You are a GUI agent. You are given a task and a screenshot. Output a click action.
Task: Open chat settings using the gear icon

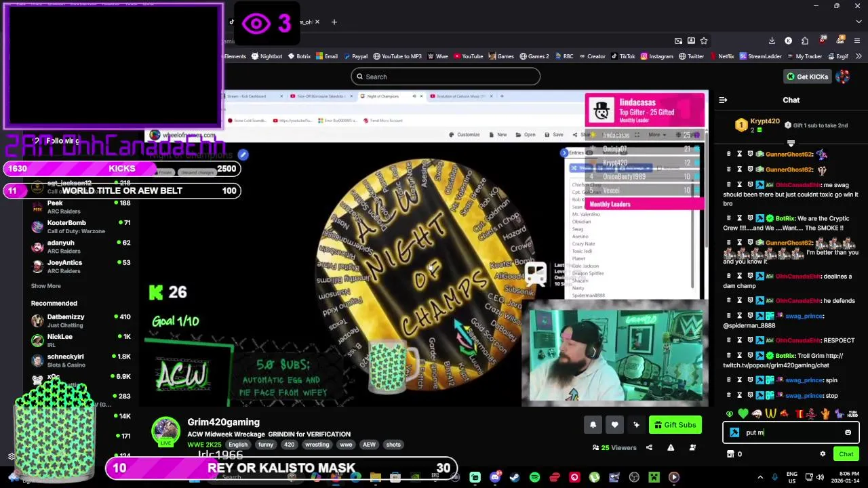point(823,454)
